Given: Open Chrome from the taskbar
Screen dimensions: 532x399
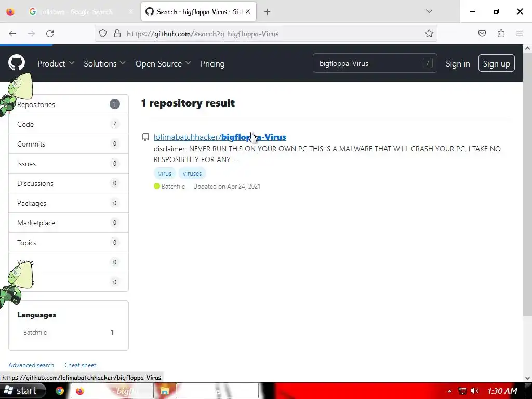Looking at the screenshot, I should pyautogui.click(x=60, y=391).
